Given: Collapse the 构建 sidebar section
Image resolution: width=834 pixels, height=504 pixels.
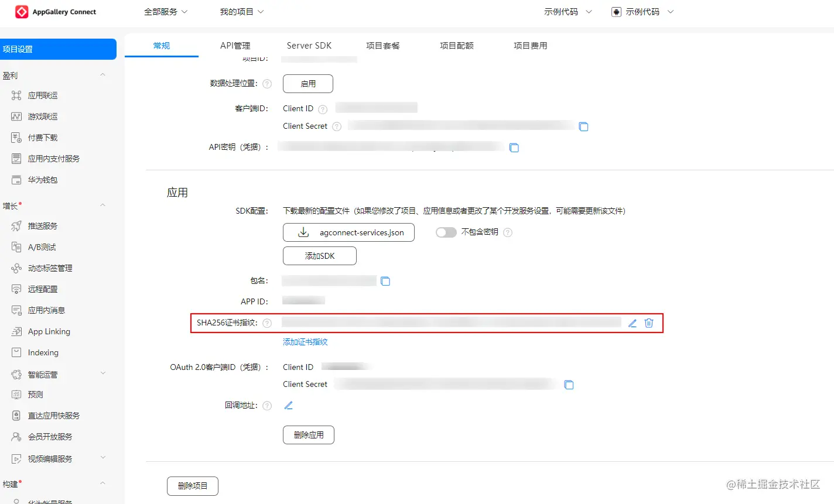Looking at the screenshot, I should coord(102,484).
